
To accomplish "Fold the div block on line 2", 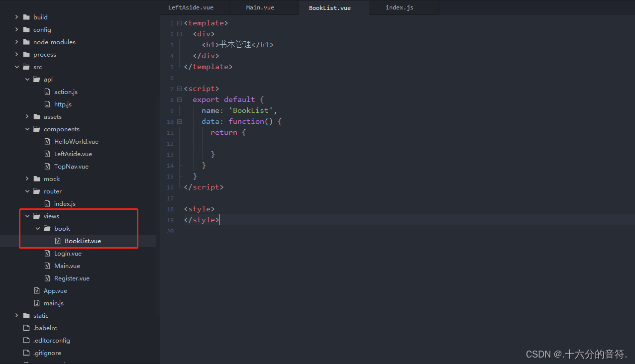I will pos(179,34).
